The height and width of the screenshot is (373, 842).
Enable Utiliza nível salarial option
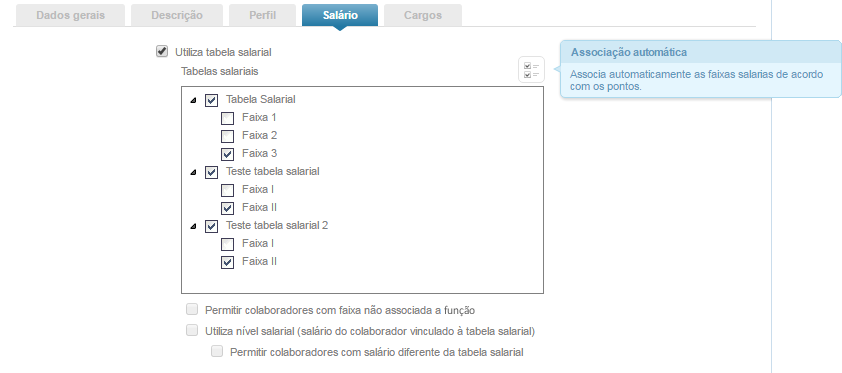point(192,331)
